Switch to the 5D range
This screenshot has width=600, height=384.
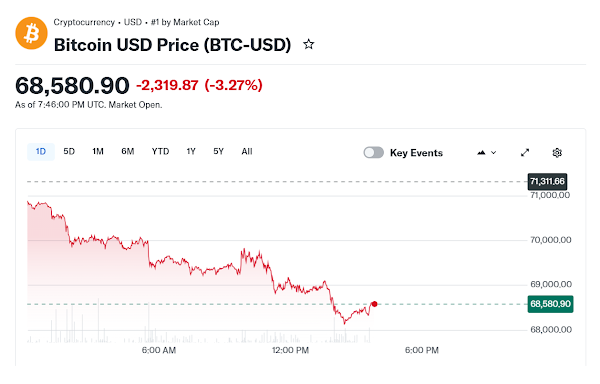[x=69, y=151]
